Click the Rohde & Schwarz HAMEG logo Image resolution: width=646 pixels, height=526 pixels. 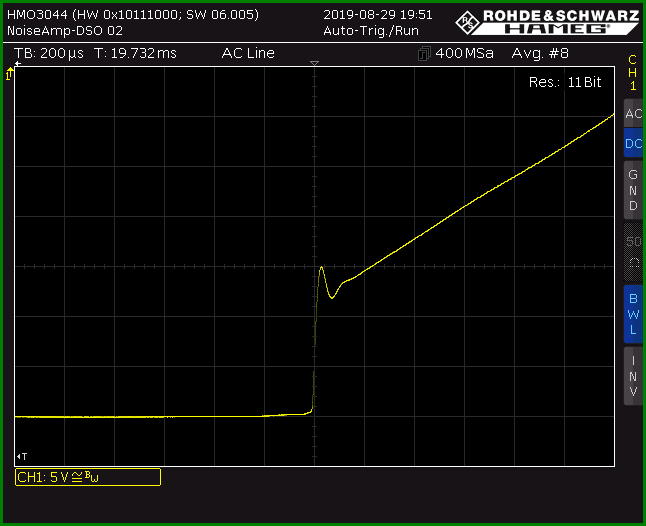pos(547,22)
